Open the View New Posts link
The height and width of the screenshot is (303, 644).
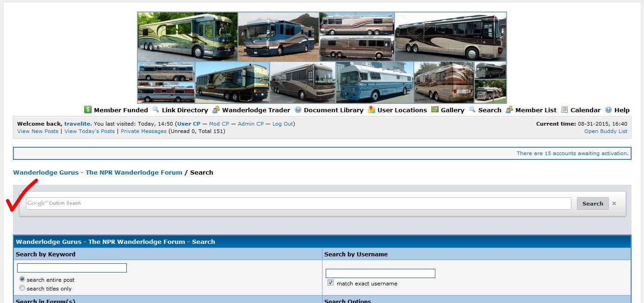click(37, 131)
